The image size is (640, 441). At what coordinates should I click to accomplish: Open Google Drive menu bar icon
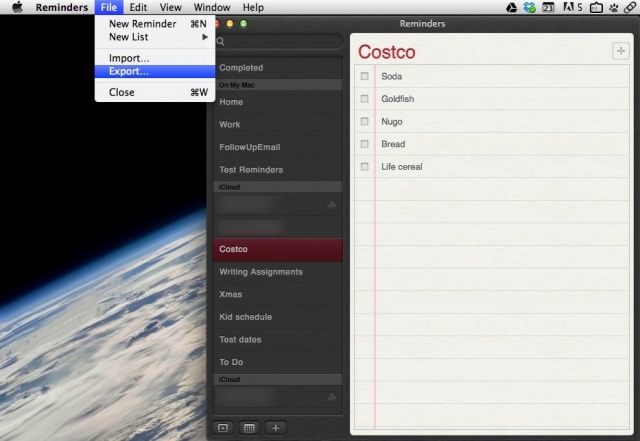click(x=511, y=7)
